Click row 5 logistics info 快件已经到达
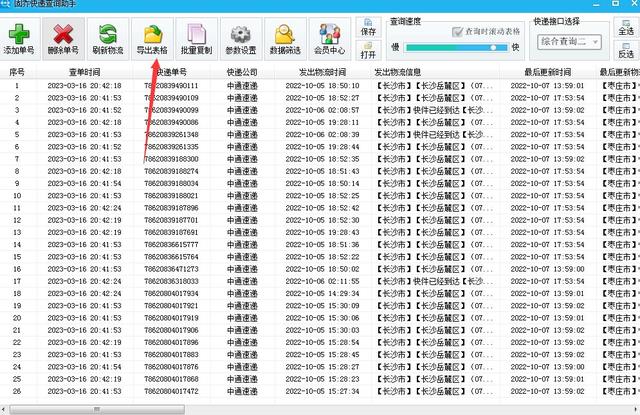This screenshot has width=640, height=415. tap(436, 135)
